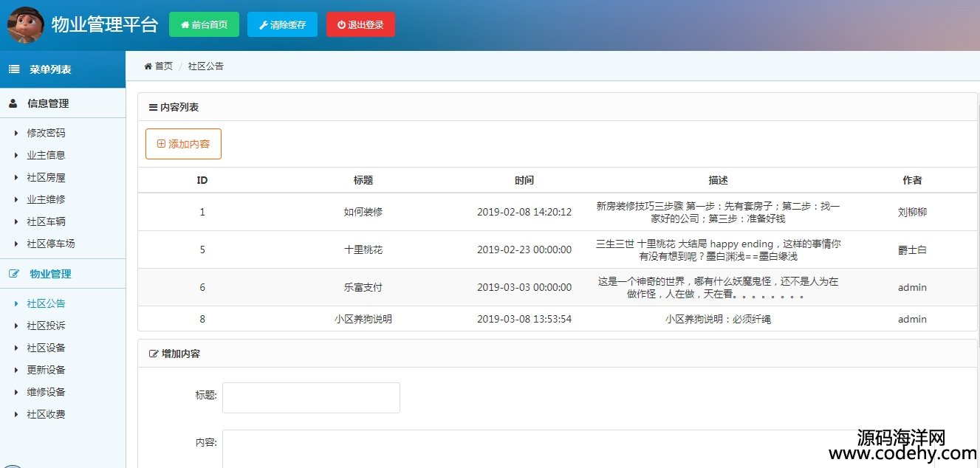
Task: Click the list icon beside 内容列表
Action: (153, 108)
